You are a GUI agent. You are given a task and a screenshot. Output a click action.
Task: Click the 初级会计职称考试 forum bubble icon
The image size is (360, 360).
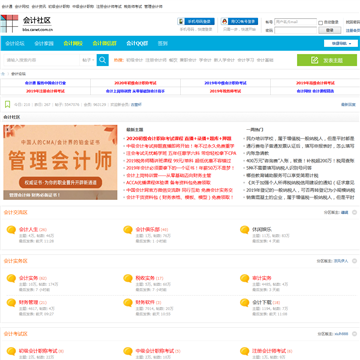point(11,351)
